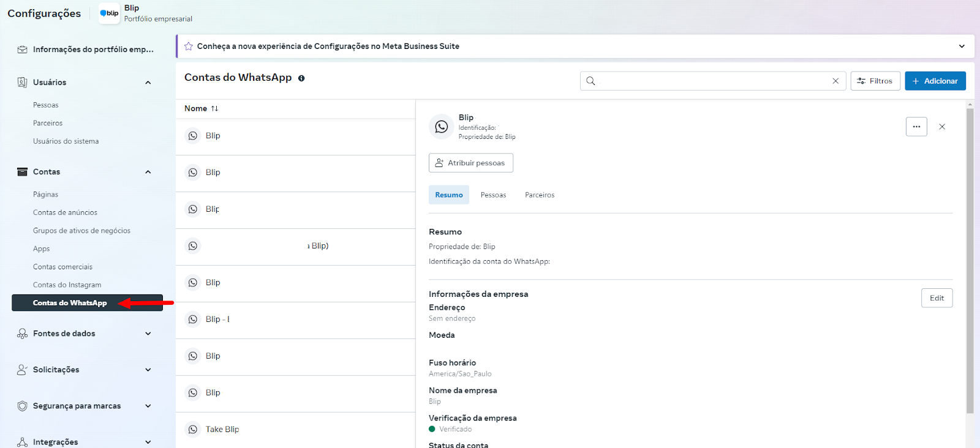
Task: Click the info icon beside Contas do WhatsApp
Action: coord(301,78)
